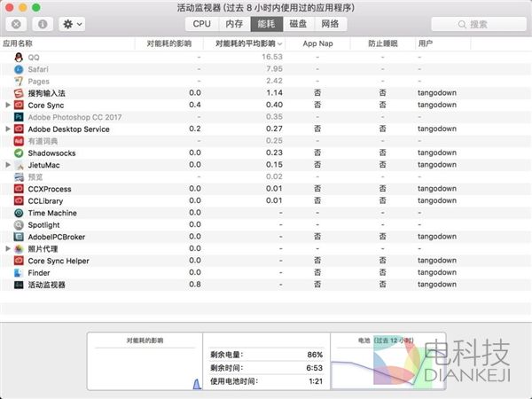
Task: Click the Core Sync Helper icon
Action: (19, 261)
